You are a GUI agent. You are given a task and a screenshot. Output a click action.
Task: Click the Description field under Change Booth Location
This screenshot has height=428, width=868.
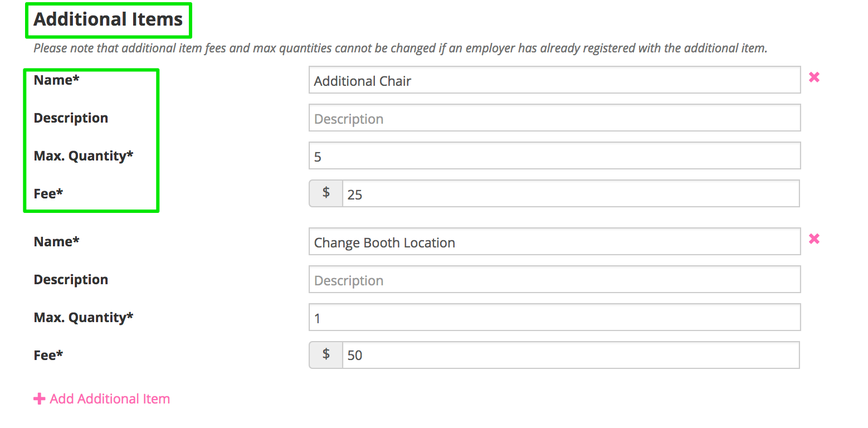click(x=554, y=280)
